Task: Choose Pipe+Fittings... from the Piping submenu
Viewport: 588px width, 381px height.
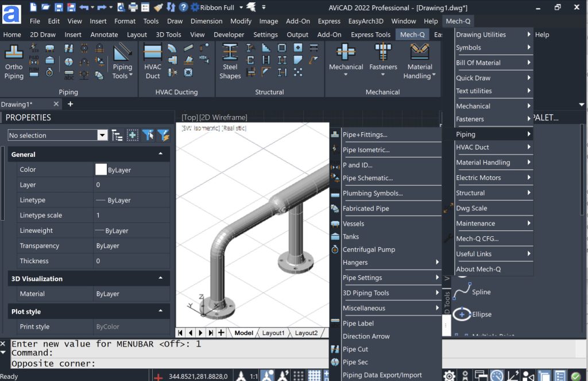Action: tap(365, 134)
